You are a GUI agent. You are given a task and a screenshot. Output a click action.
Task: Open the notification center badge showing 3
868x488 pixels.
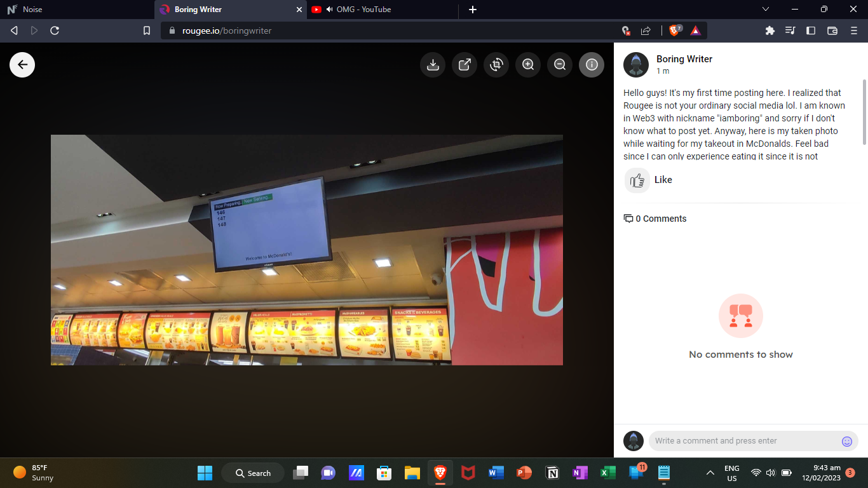click(x=850, y=473)
